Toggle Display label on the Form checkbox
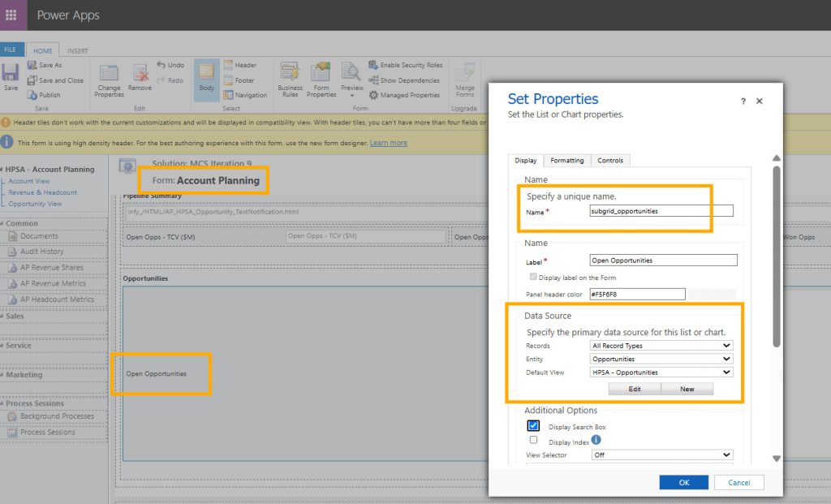The height and width of the screenshot is (504, 831). point(533,277)
